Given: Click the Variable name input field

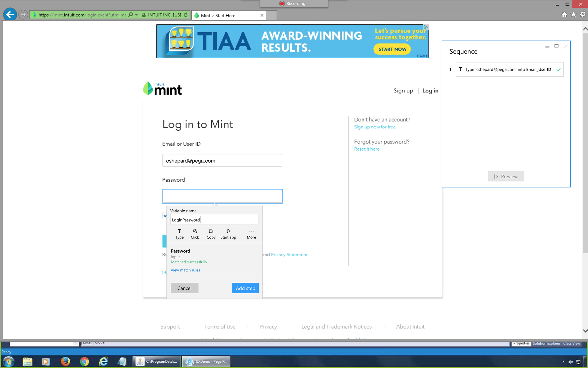Looking at the screenshot, I should point(214,219).
